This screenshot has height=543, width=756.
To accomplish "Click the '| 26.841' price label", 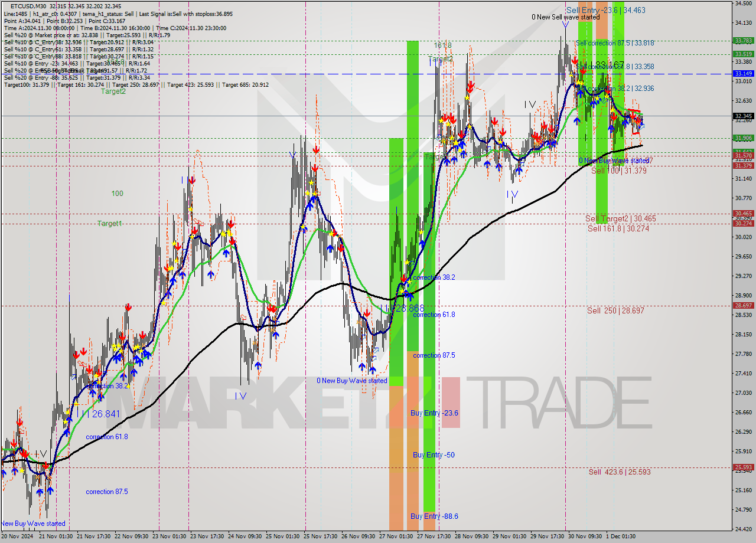I will [103, 414].
